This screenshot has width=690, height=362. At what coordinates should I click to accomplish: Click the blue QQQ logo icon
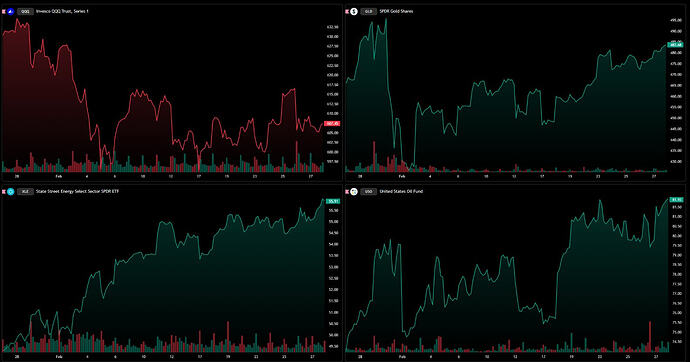coord(11,11)
